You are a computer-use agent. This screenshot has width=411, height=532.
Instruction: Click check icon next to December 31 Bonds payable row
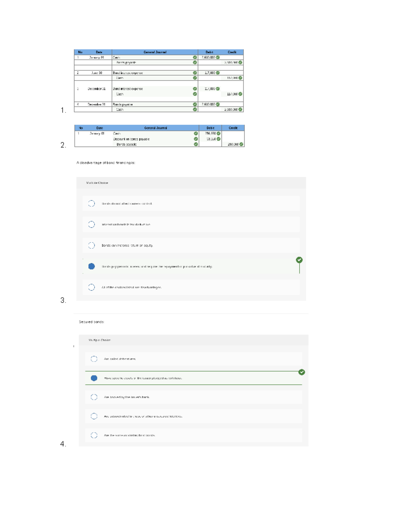(x=195, y=104)
